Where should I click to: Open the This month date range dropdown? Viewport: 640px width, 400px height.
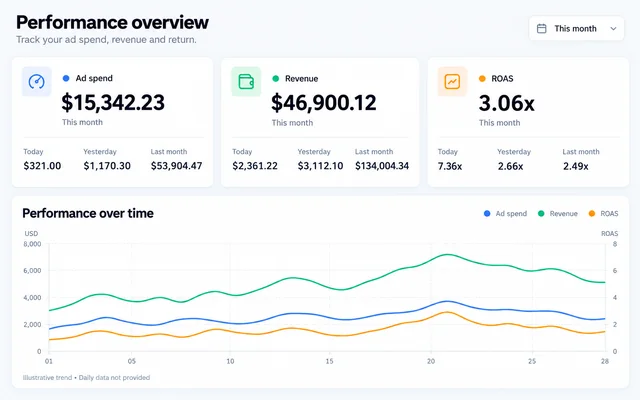click(x=576, y=29)
